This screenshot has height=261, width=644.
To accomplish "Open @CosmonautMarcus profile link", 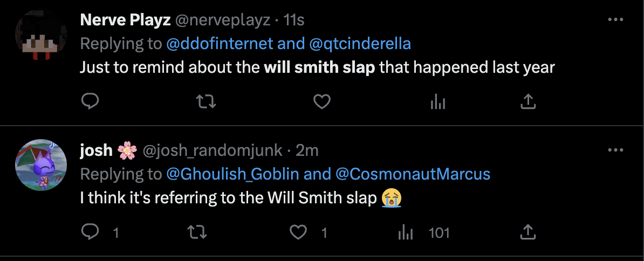I will (x=413, y=174).
